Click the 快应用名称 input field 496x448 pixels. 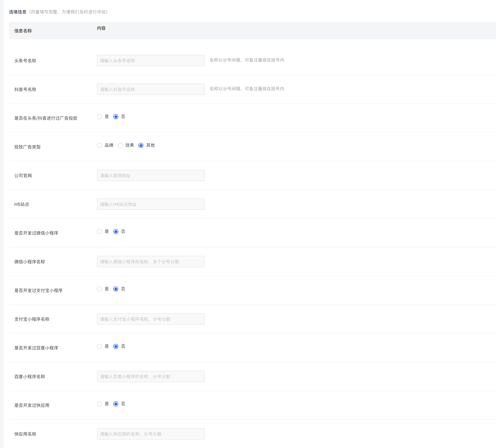coord(151,434)
